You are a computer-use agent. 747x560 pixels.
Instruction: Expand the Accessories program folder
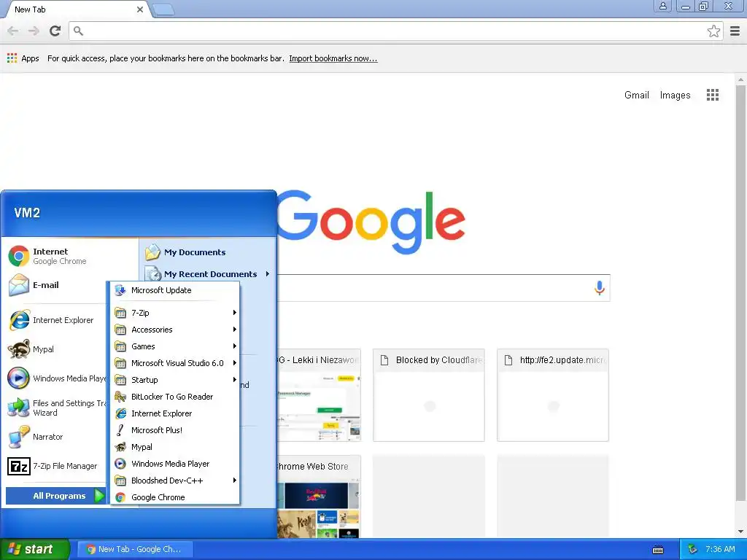175,330
